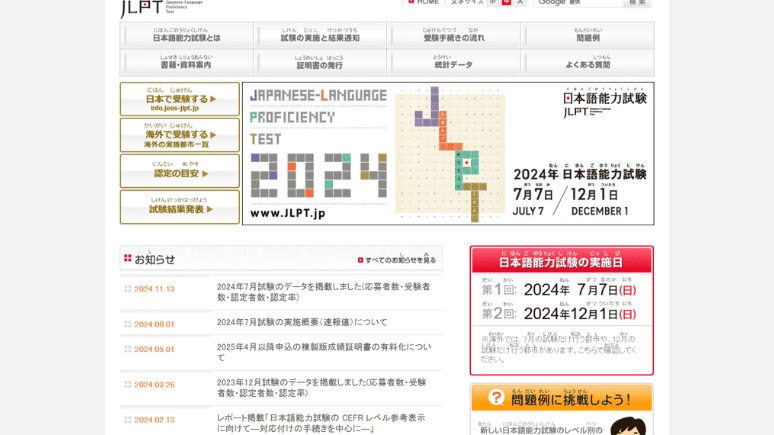Click the 認定の目安 button

pyautogui.click(x=180, y=171)
